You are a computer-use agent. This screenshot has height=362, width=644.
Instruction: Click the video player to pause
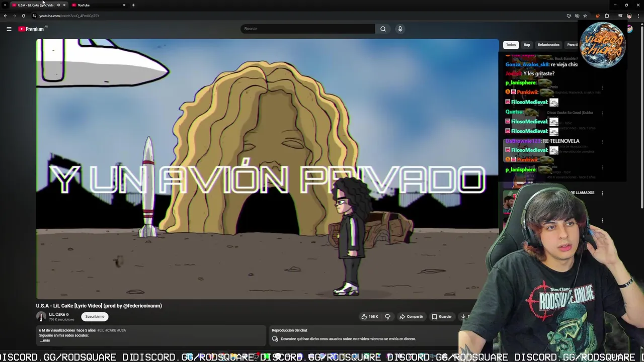click(x=267, y=169)
